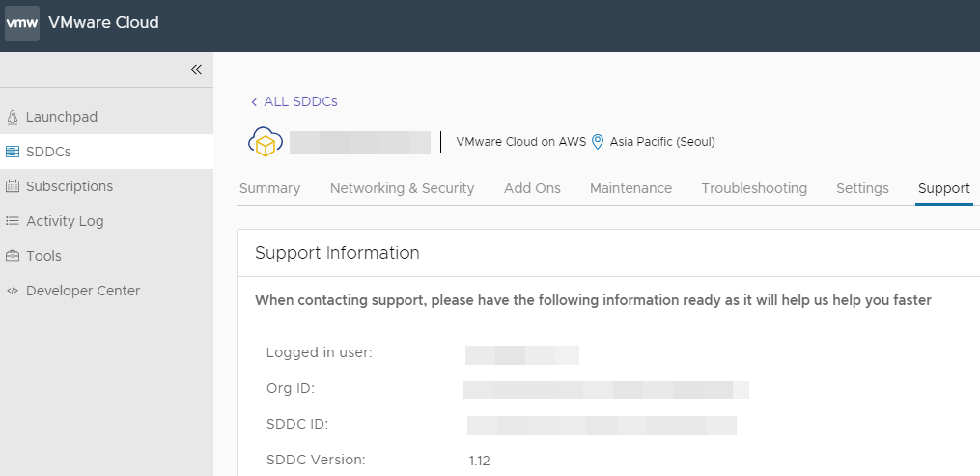The image size is (980, 476).
Task: Switch to the Settings tab
Action: click(862, 188)
